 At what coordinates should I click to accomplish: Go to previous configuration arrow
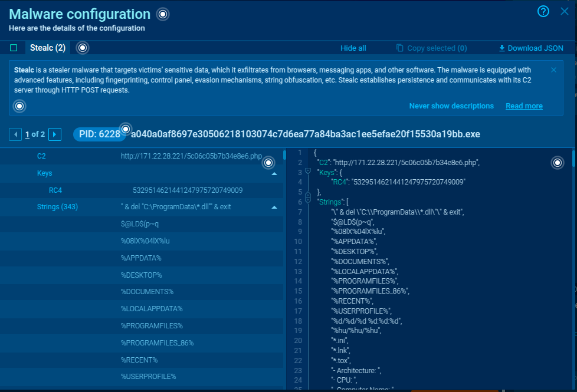(x=15, y=134)
